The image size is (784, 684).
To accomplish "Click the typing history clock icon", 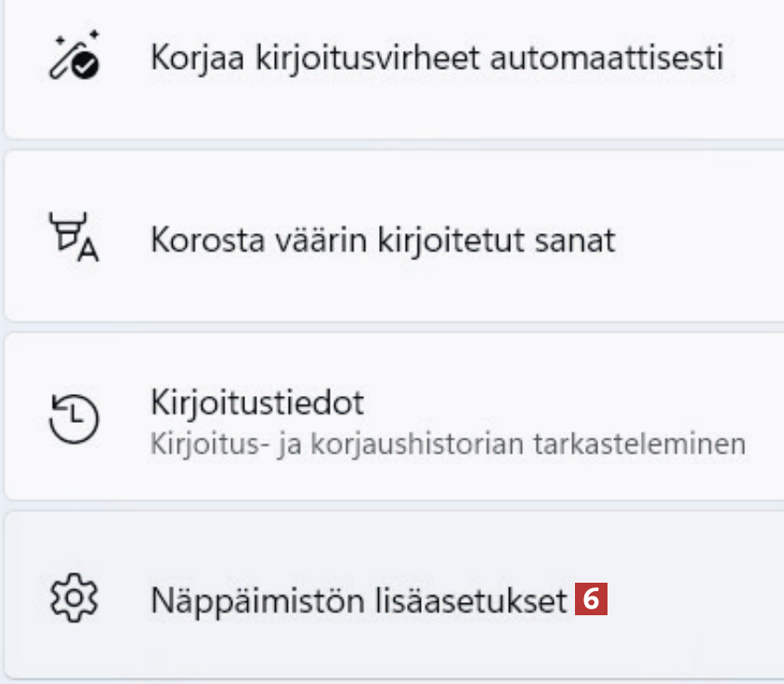I will [x=74, y=418].
